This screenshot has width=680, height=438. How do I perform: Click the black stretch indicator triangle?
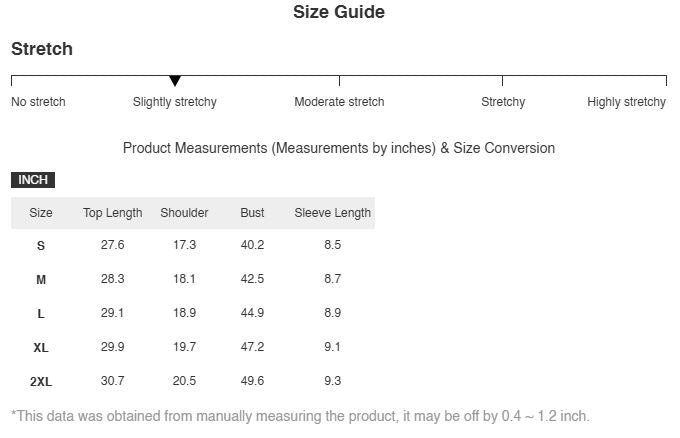pyautogui.click(x=175, y=81)
